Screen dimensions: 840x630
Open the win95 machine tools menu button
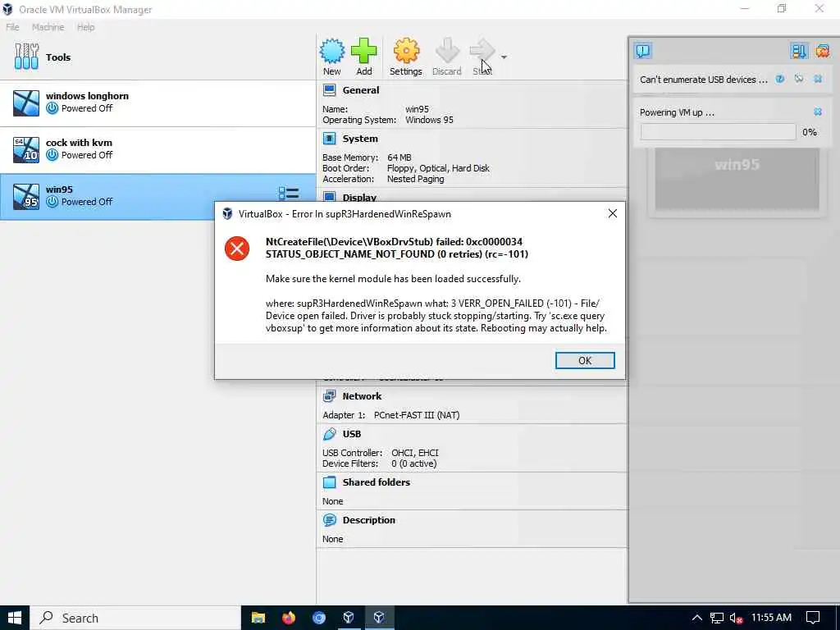289,193
